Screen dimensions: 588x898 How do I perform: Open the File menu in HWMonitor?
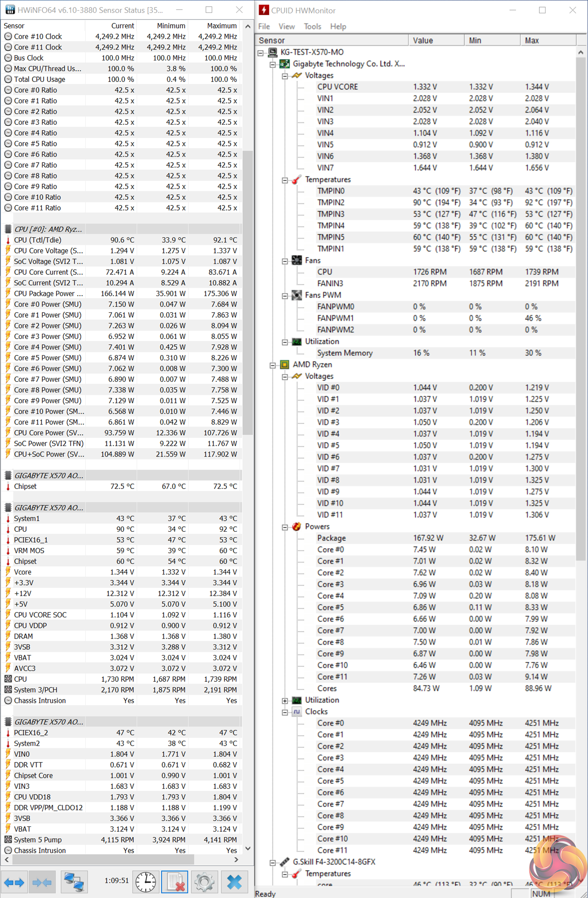[264, 26]
